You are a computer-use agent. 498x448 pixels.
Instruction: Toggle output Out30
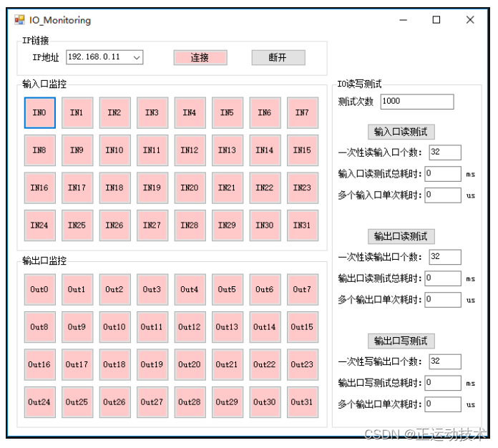(265, 402)
